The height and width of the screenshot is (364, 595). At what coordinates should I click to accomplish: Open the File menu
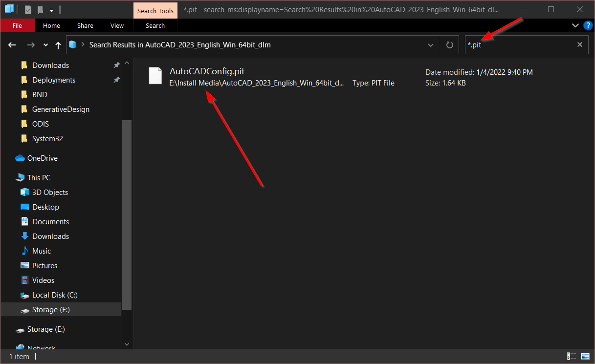[x=17, y=25]
